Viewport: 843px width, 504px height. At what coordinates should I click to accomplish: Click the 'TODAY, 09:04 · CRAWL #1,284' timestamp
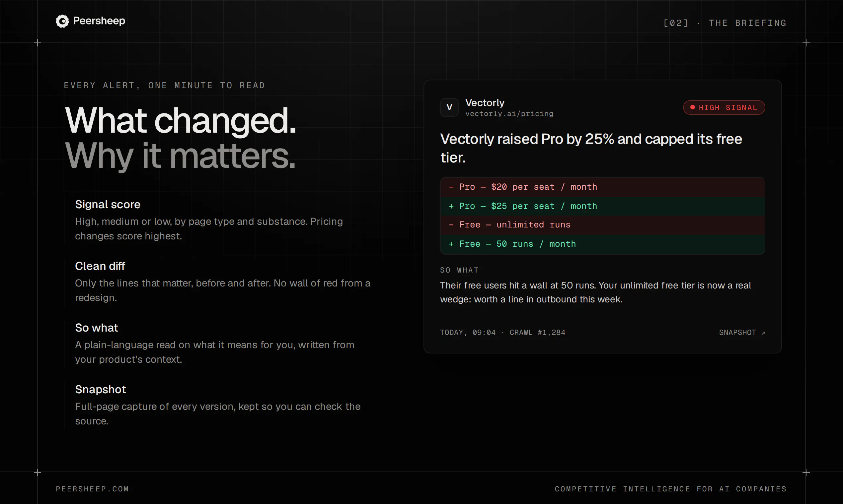[503, 333]
